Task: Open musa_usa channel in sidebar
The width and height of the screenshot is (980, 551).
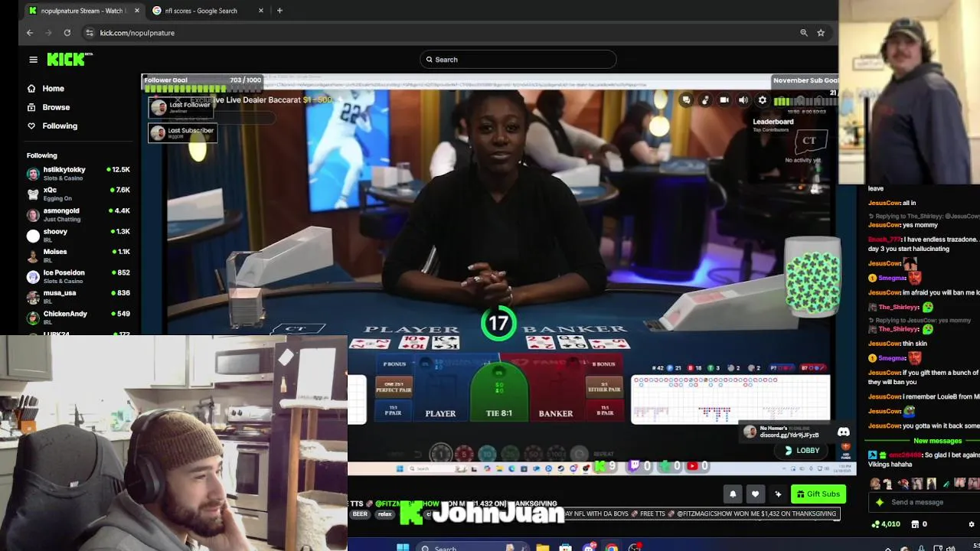Action: pos(78,297)
